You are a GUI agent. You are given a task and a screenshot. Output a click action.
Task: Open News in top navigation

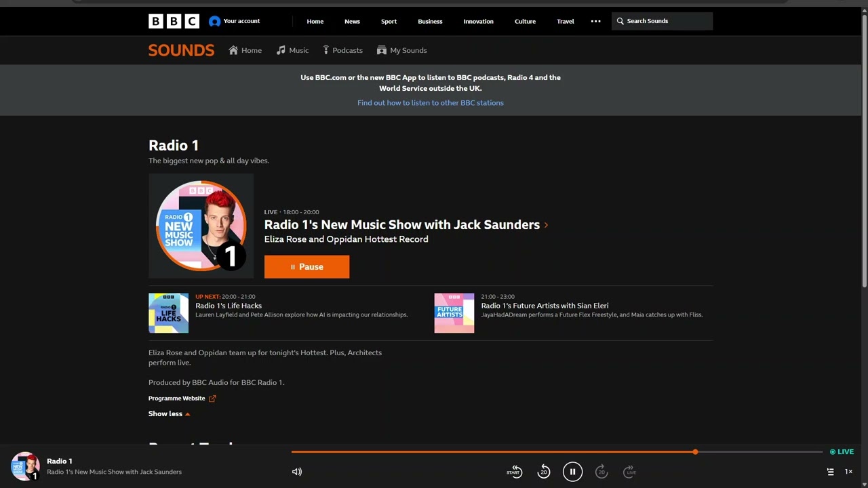pos(352,21)
